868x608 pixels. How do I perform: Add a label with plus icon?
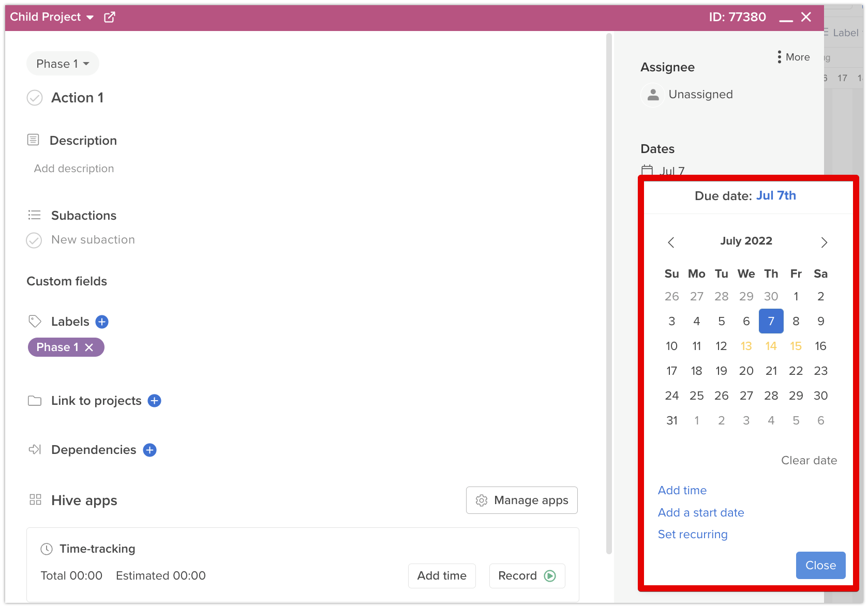click(102, 322)
